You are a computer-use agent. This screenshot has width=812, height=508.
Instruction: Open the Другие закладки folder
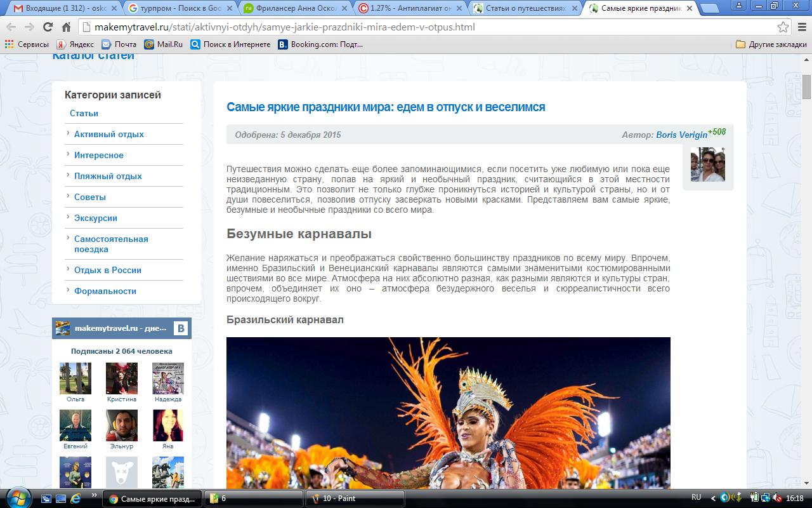(x=771, y=44)
